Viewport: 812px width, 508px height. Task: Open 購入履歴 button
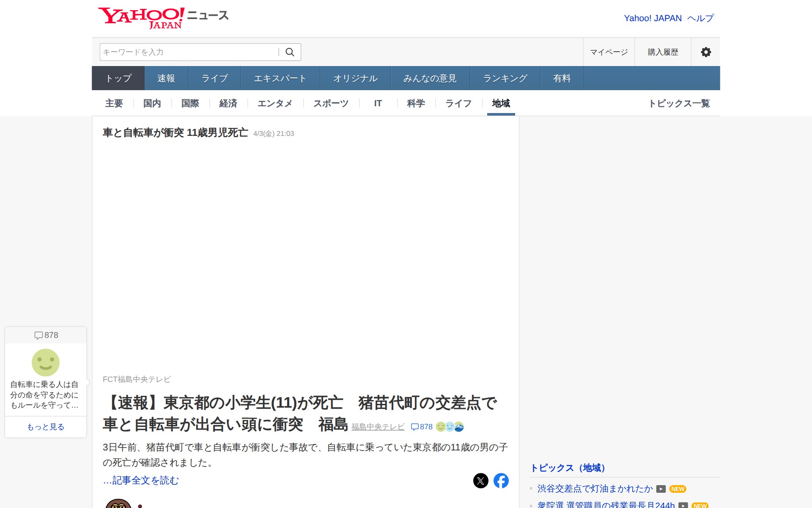(663, 52)
